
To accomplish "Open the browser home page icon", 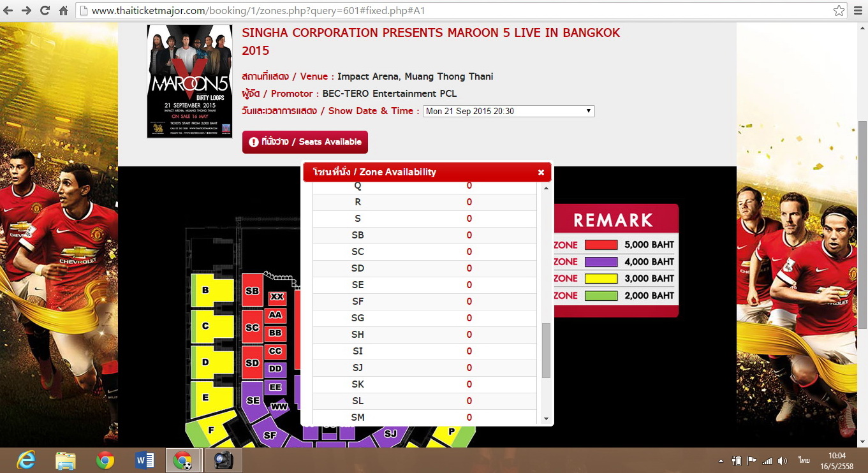I will pyautogui.click(x=63, y=11).
